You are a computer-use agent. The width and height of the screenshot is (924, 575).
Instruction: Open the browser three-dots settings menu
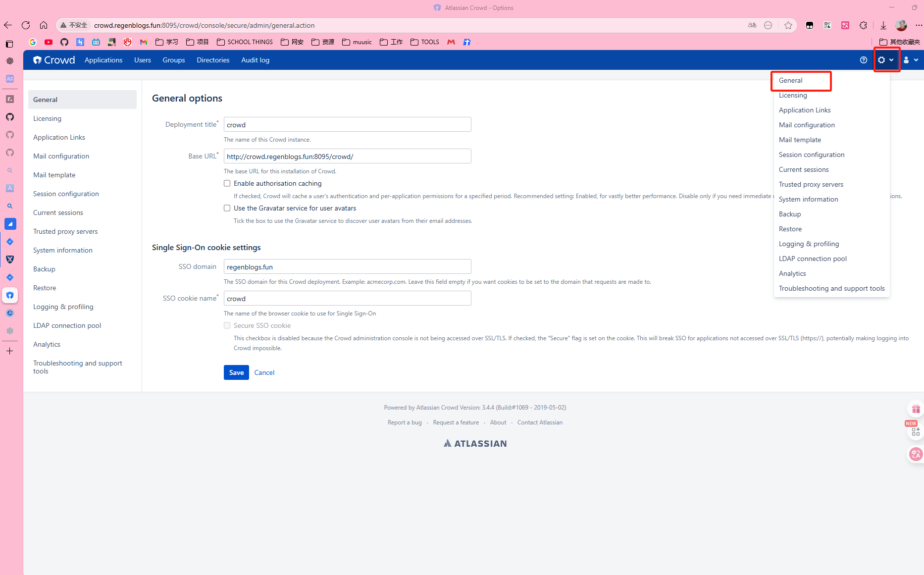919,25
